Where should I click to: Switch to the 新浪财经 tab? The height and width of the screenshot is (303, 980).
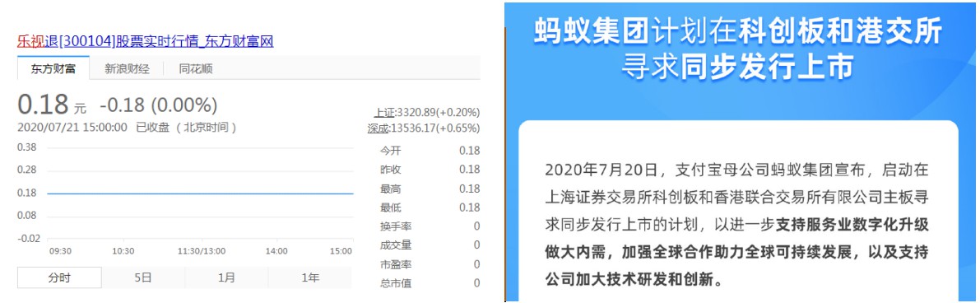coord(127,69)
